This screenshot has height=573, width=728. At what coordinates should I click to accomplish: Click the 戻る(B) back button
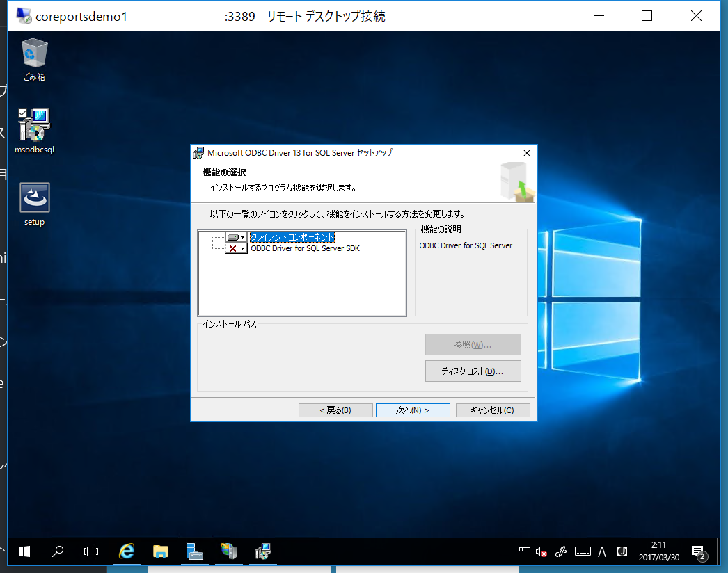click(x=335, y=410)
